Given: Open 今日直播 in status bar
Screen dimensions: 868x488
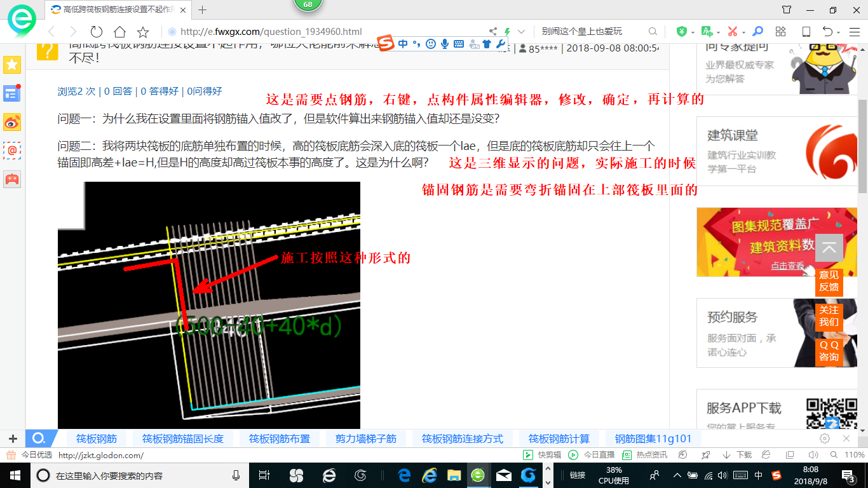Looking at the screenshot, I should point(592,455).
